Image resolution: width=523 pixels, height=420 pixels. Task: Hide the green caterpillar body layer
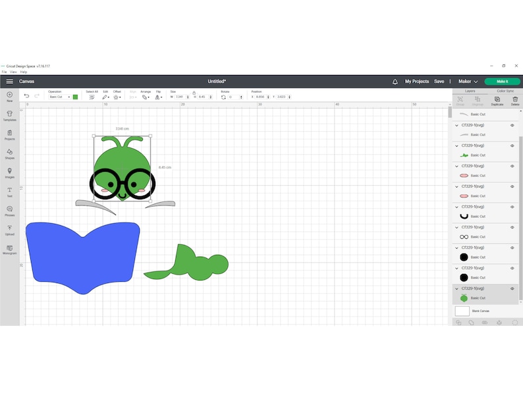(x=512, y=145)
